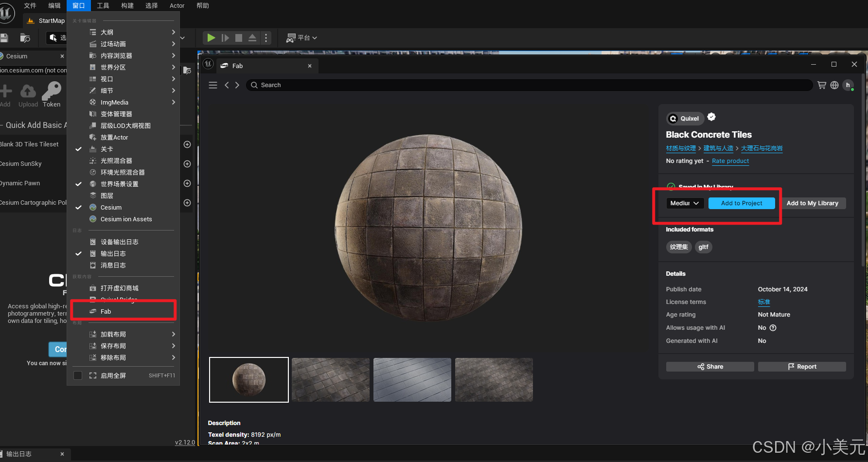Click the Eject icon in play toolbar
The width and height of the screenshot is (868, 462).
[252, 37]
